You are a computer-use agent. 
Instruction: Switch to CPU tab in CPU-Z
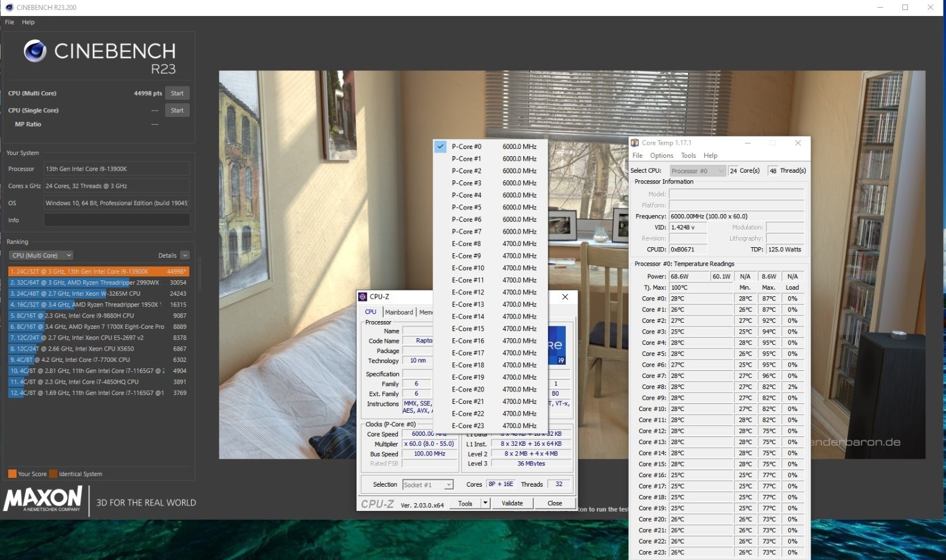click(x=371, y=312)
